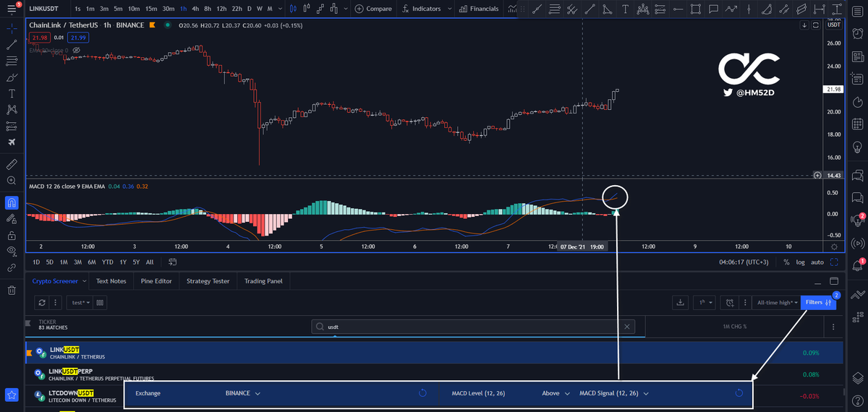
Task: Open the Filters button
Action: [818, 302]
